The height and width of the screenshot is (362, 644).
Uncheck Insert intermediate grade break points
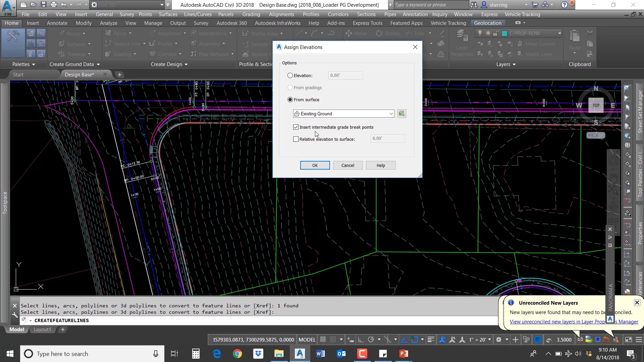point(296,127)
